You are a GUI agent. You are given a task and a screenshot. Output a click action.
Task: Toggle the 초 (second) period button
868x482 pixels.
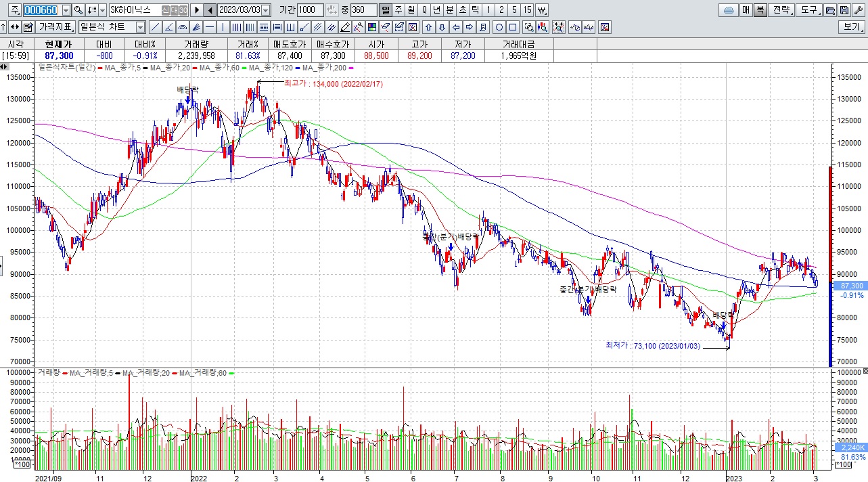[x=463, y=10]
